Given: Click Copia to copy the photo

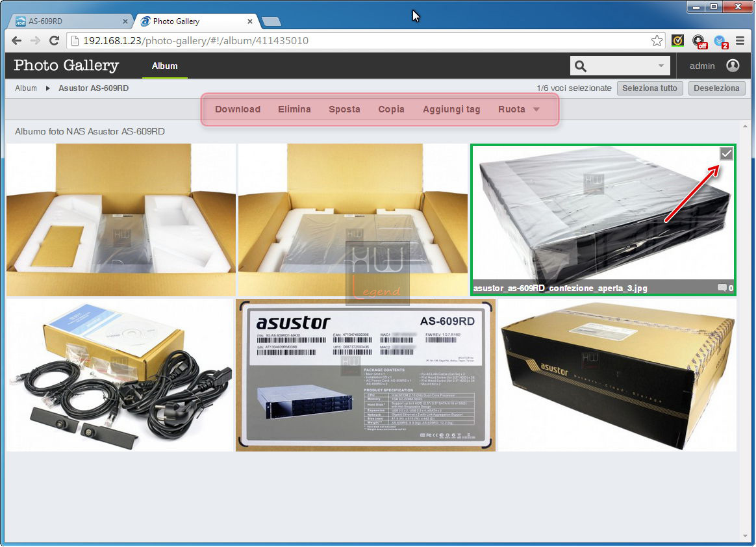Looking at the screenshot, I should (391, 109).
